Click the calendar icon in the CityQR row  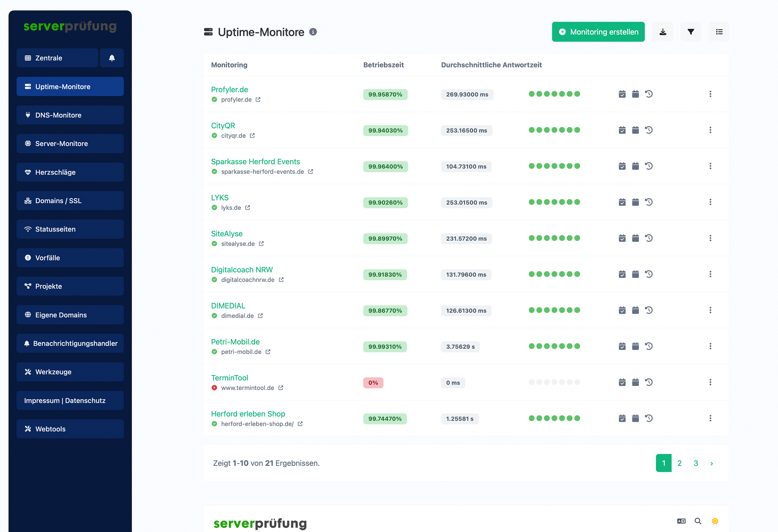click(635, 130)
